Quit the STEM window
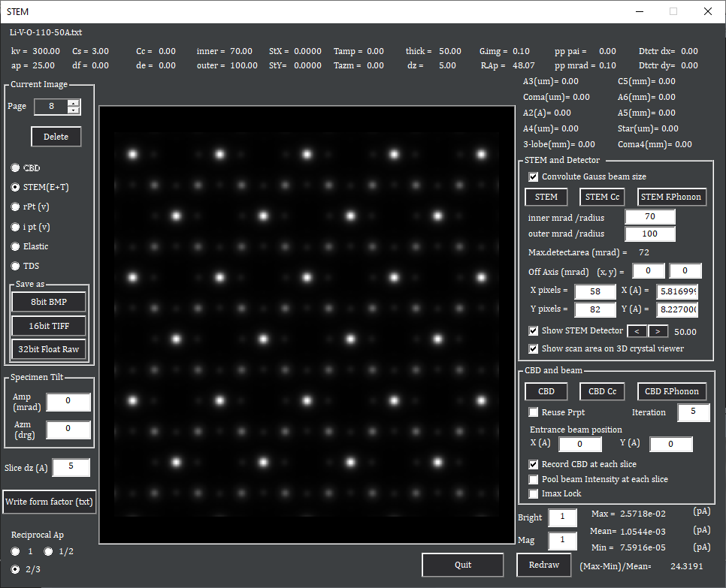 click(x=462, y=565)
